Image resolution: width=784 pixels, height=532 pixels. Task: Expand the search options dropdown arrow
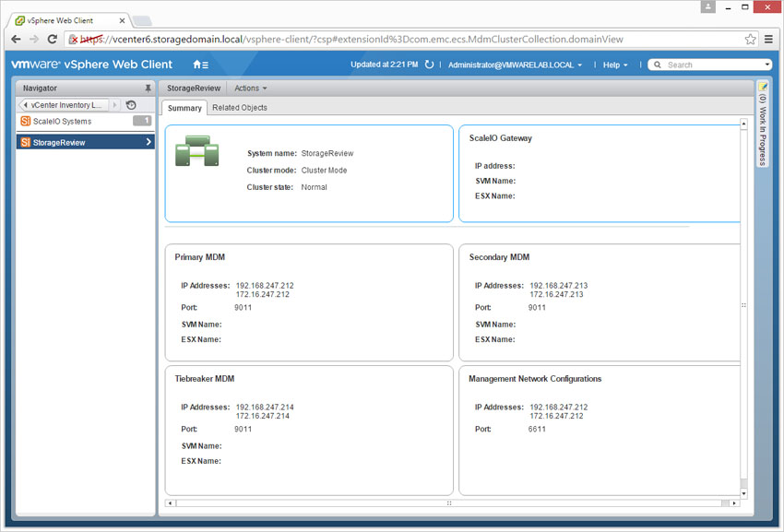767,65
